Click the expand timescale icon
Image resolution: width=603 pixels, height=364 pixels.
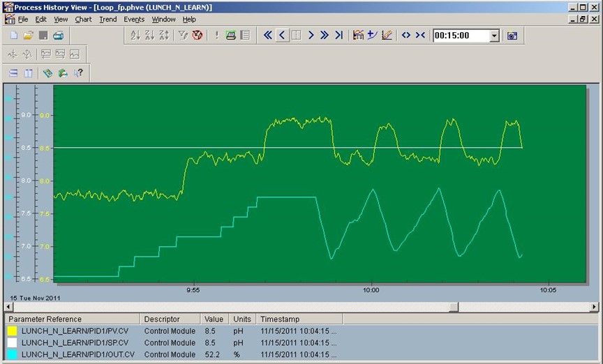point(405,36)
